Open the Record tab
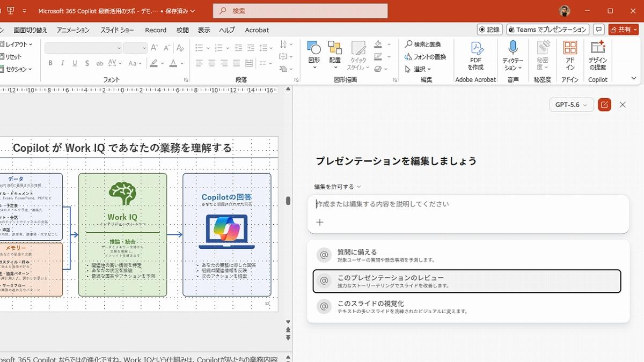Screen dimensions: 644x362 click(x=156, y=30)
